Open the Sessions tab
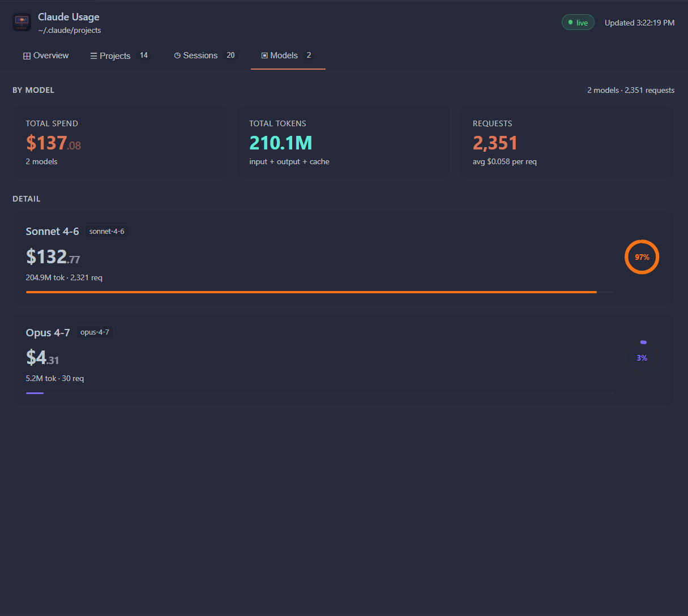 click(206, 55)
